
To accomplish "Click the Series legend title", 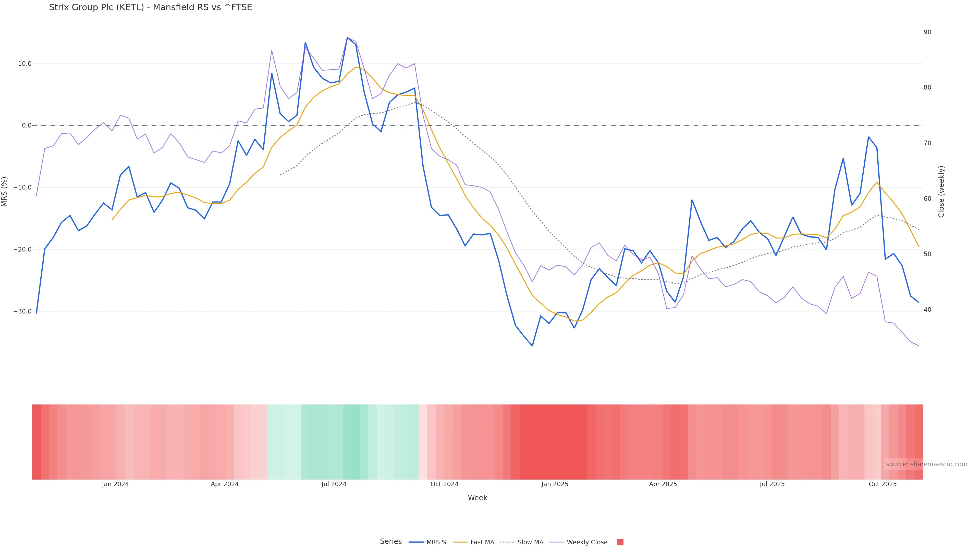I will tap(391, 542).
